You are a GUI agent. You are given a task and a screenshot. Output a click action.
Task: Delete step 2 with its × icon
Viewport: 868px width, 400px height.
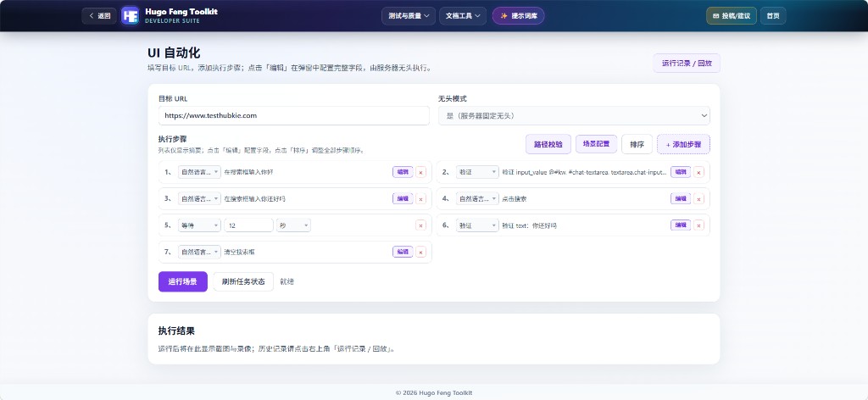698,173
